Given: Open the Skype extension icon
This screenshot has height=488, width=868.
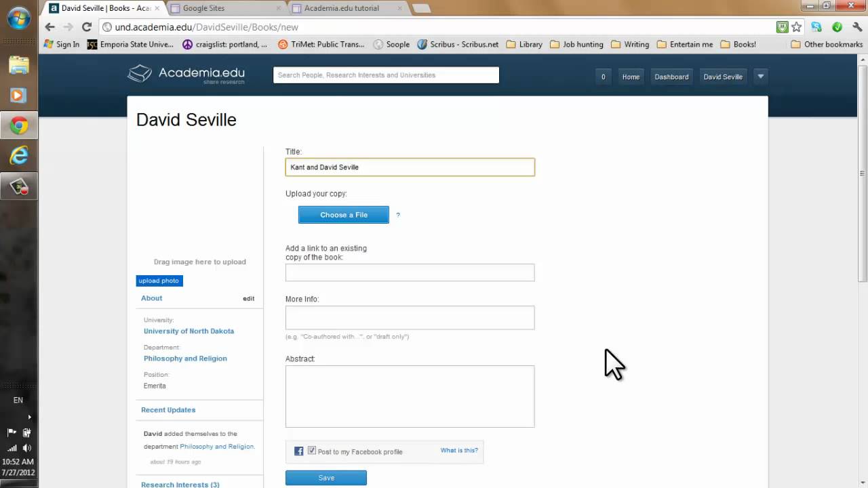Looking at the screenshot, I should click(816, 27).
